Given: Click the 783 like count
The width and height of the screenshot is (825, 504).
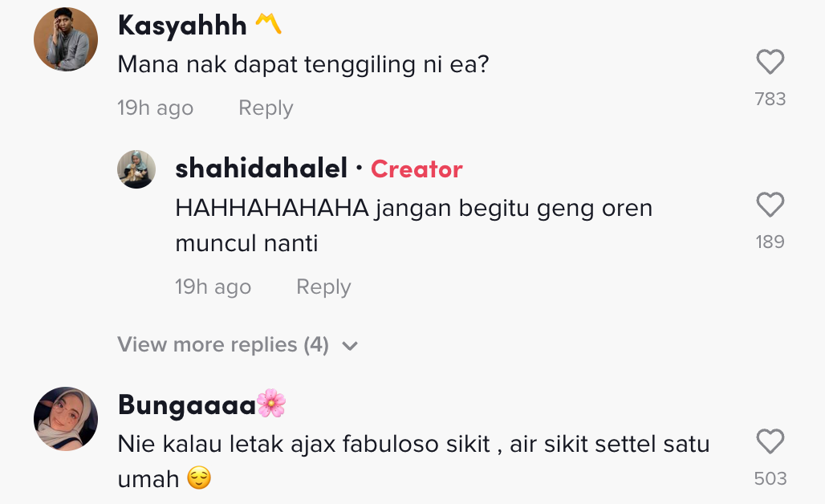Looking at the screenshot, I should click(770, 100).
